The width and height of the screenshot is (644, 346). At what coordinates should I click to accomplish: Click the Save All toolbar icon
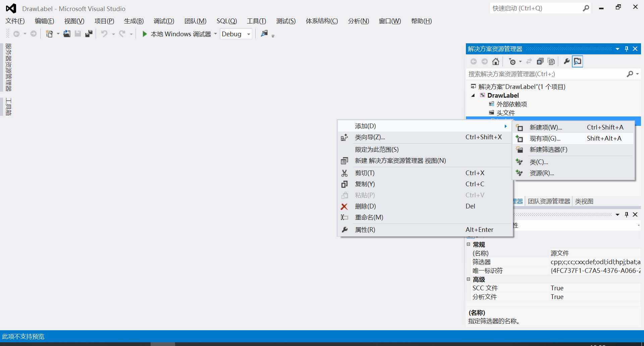(89, 34)
